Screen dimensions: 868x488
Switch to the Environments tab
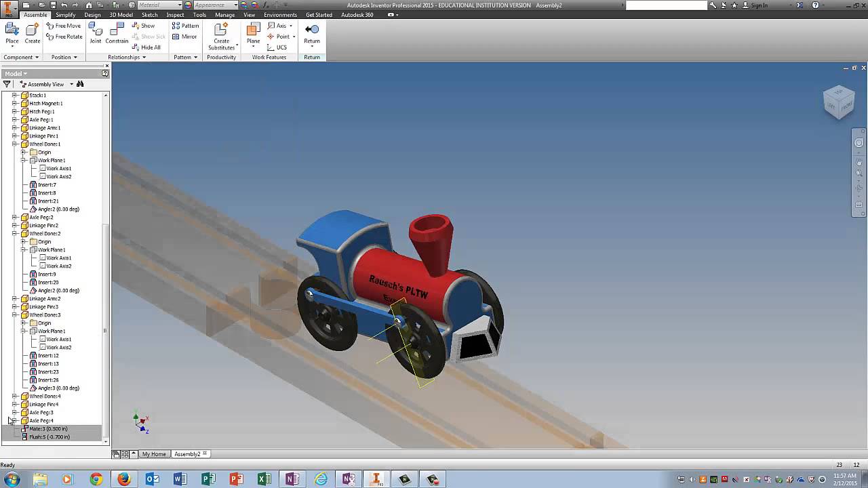(x=280, y=15)
